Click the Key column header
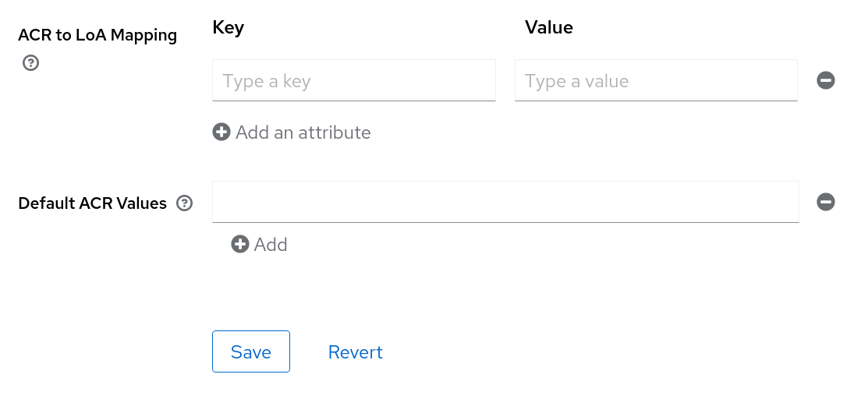 (x=228, y=28)
